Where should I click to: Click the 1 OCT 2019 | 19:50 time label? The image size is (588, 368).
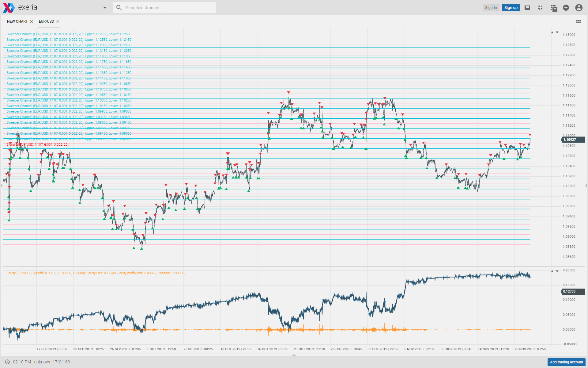coord(161,349)
